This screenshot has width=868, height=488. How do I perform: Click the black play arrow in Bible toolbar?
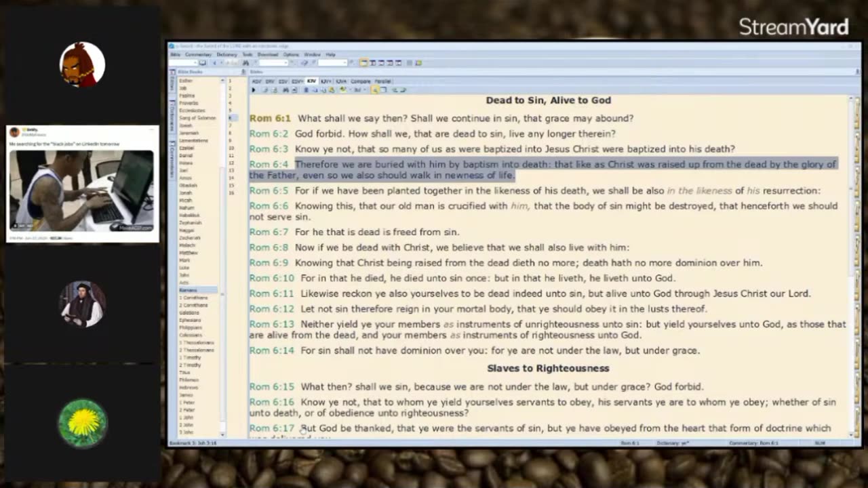254,89
